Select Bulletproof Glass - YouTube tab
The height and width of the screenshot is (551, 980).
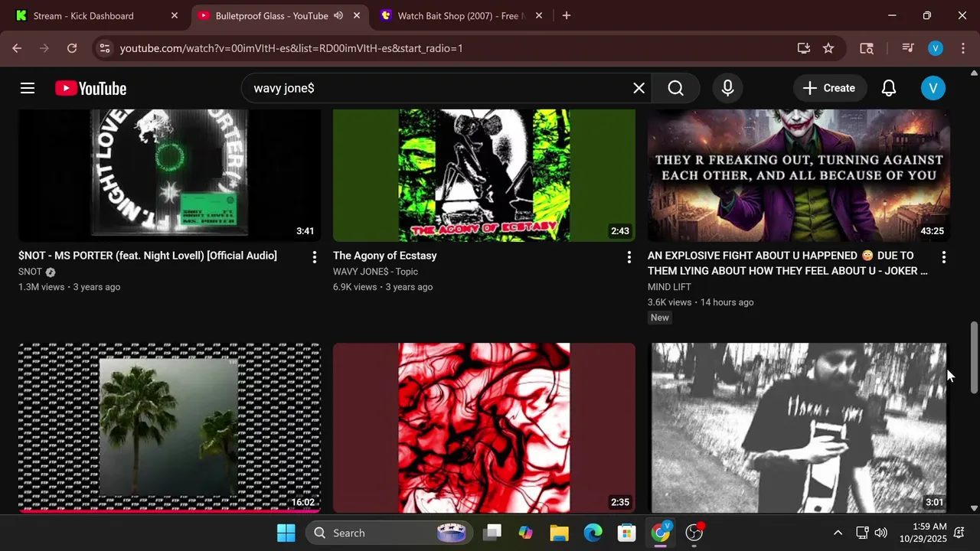pos(271,15)
